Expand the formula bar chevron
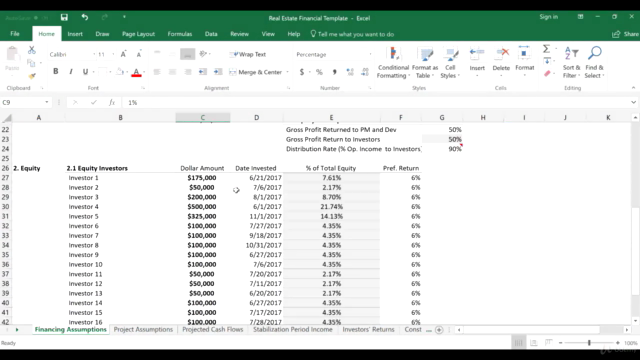Screen dimensions: 640x360 [633, 102]
